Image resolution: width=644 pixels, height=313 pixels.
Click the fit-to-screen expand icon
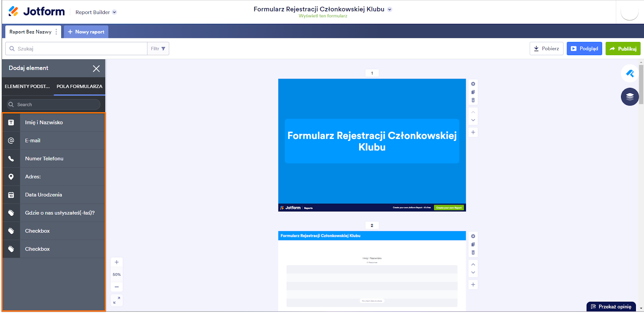pyautogui.click(x=117, y=301)
